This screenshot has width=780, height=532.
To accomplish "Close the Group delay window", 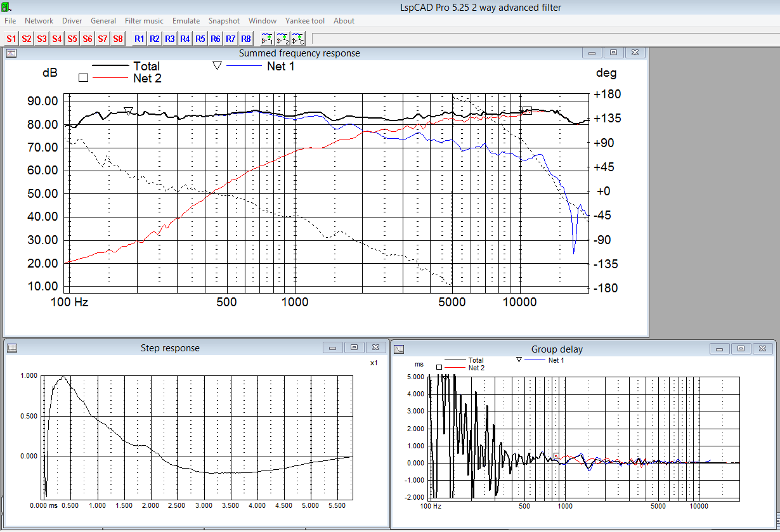I will pos(762,349).
